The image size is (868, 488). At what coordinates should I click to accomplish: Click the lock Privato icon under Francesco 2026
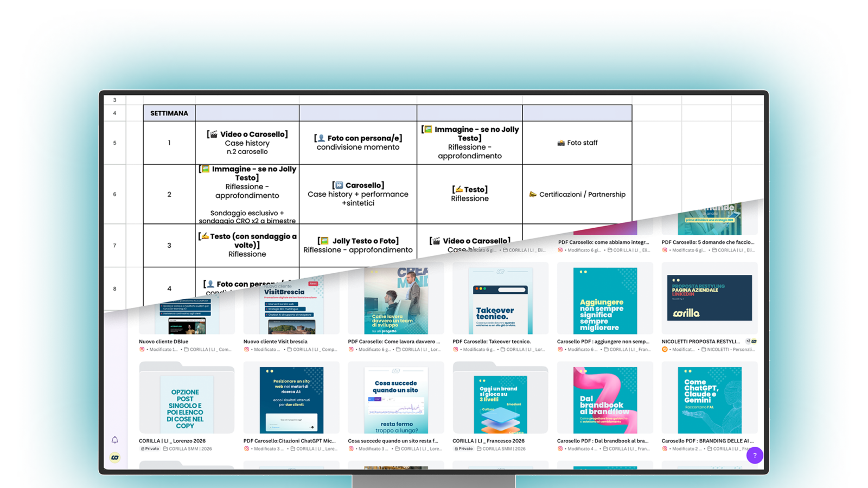click(x=457, y=449)
